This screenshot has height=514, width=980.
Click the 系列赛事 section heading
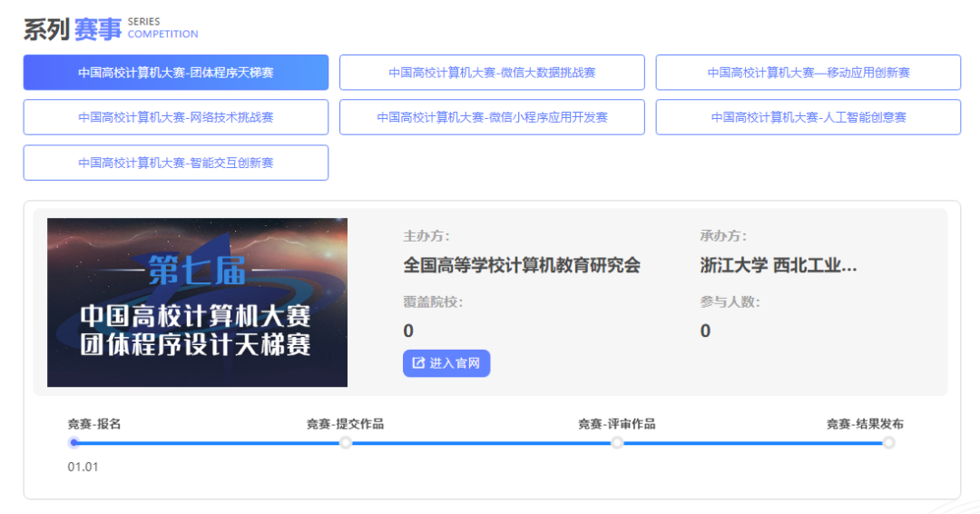[73, 29]
